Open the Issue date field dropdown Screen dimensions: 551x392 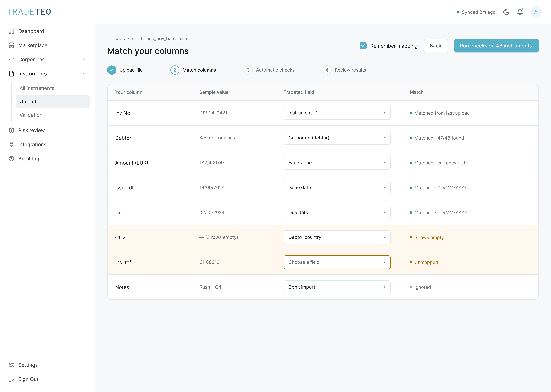click(x=337, y=188)
